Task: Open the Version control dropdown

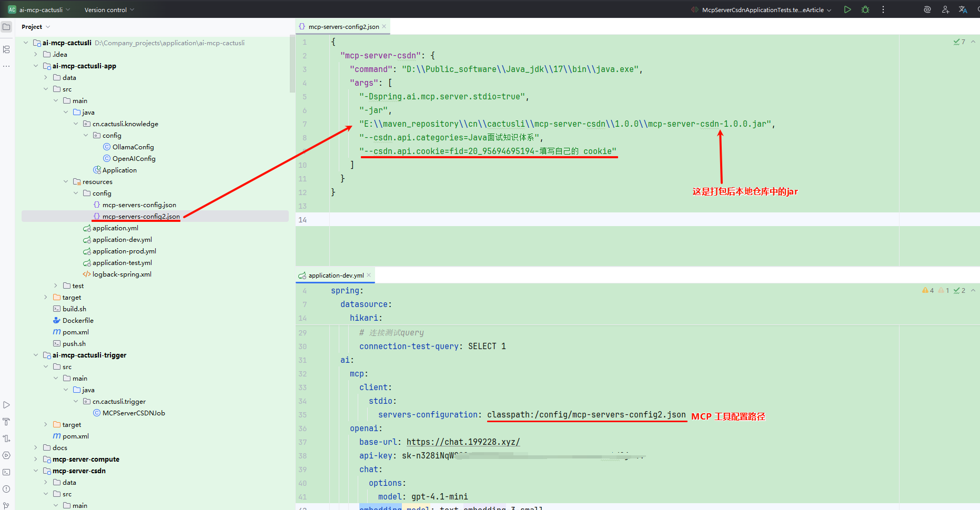Action: tap(109, 9)
